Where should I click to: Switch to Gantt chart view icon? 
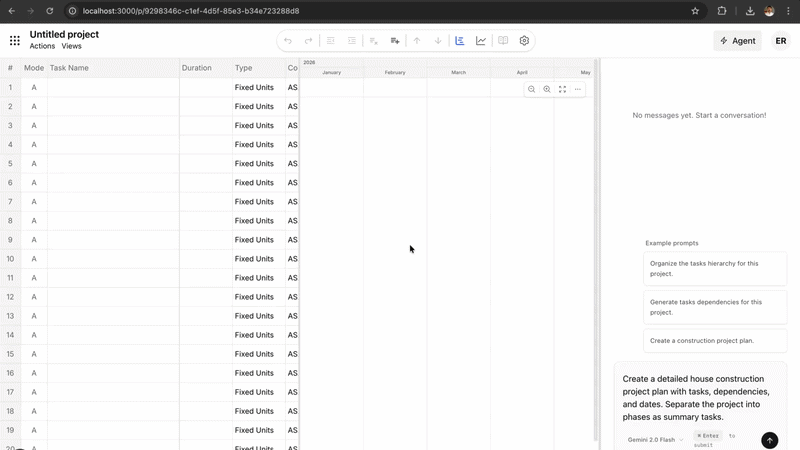coord(460,41)
